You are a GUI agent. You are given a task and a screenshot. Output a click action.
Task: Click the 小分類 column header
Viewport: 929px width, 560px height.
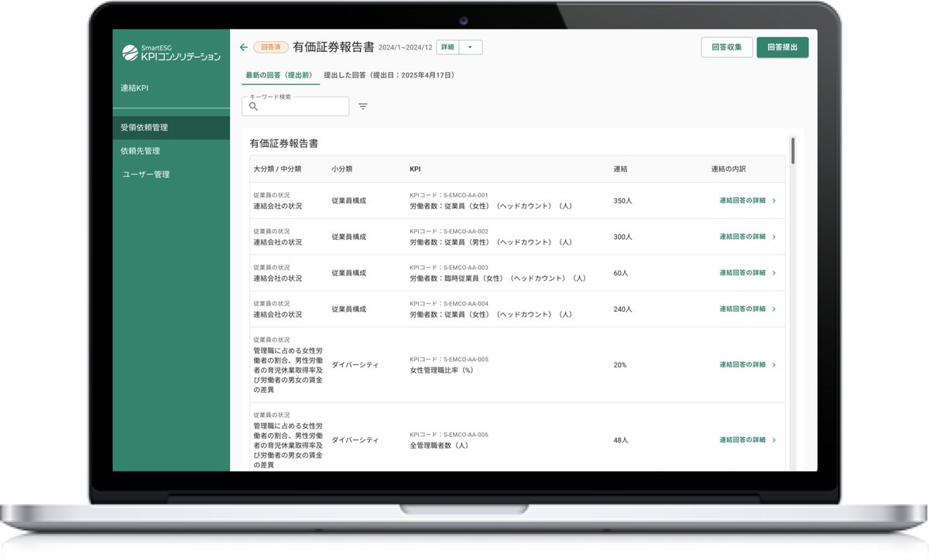pos(343,169)
